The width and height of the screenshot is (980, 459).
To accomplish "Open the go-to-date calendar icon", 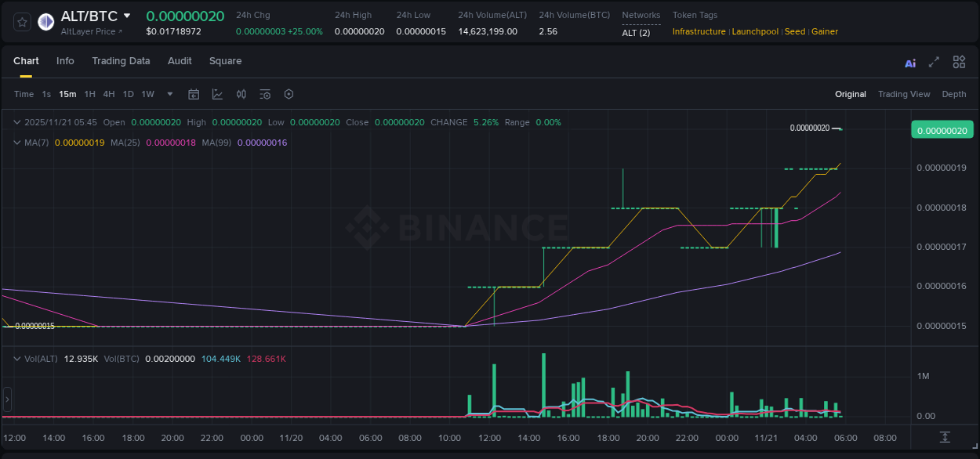I will click(194, 94).
